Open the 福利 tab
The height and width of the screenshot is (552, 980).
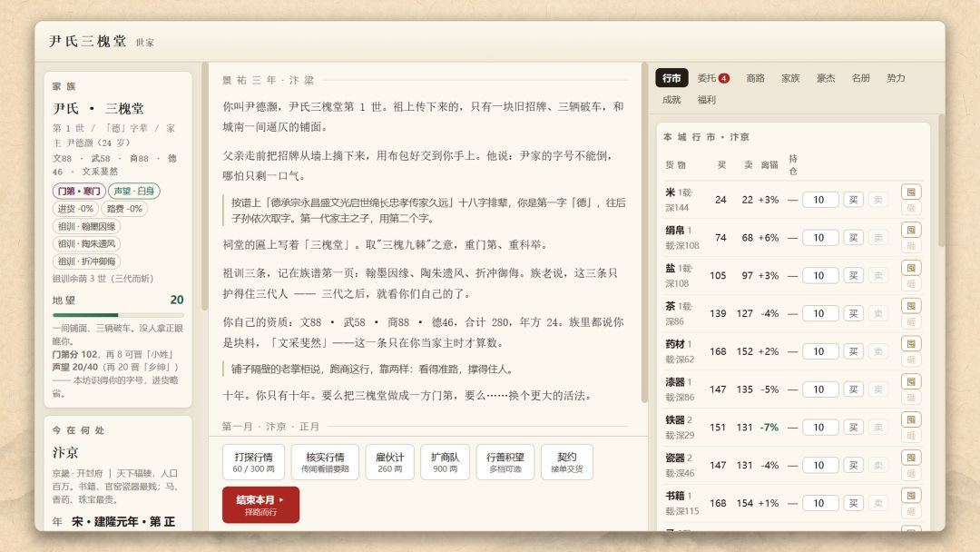click(706, 99)
